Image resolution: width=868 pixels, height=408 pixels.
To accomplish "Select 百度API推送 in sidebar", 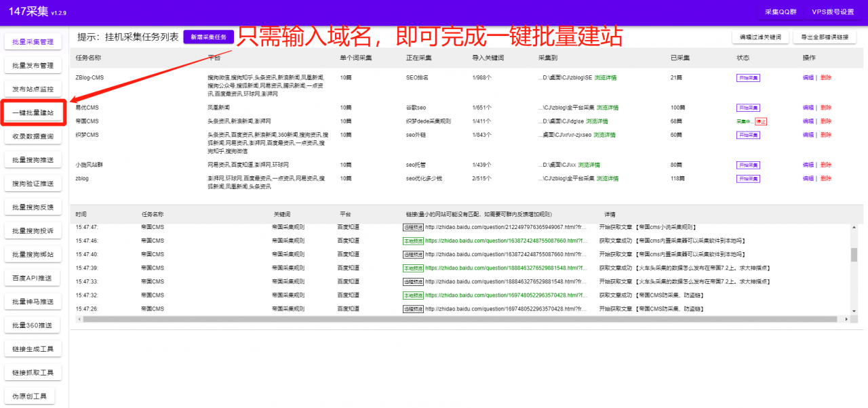I will coord(33,277).
